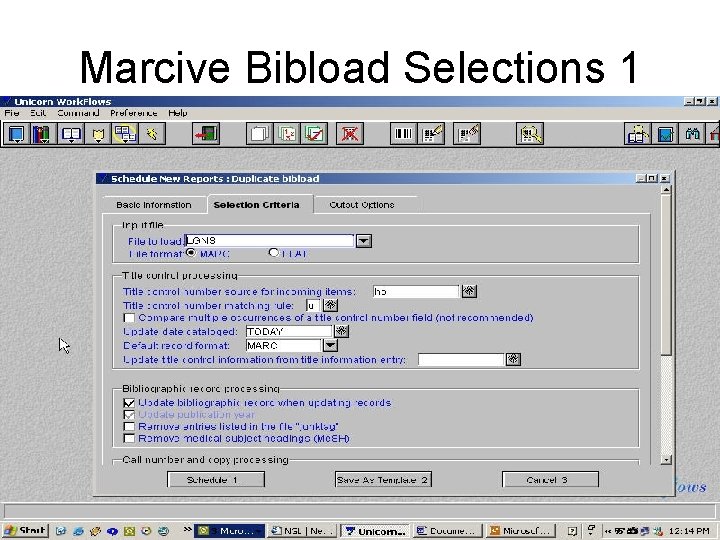This screenshot has height=540, width=720.
Task: Click the blue monitor toolbar icon
Action: point(16,134)
